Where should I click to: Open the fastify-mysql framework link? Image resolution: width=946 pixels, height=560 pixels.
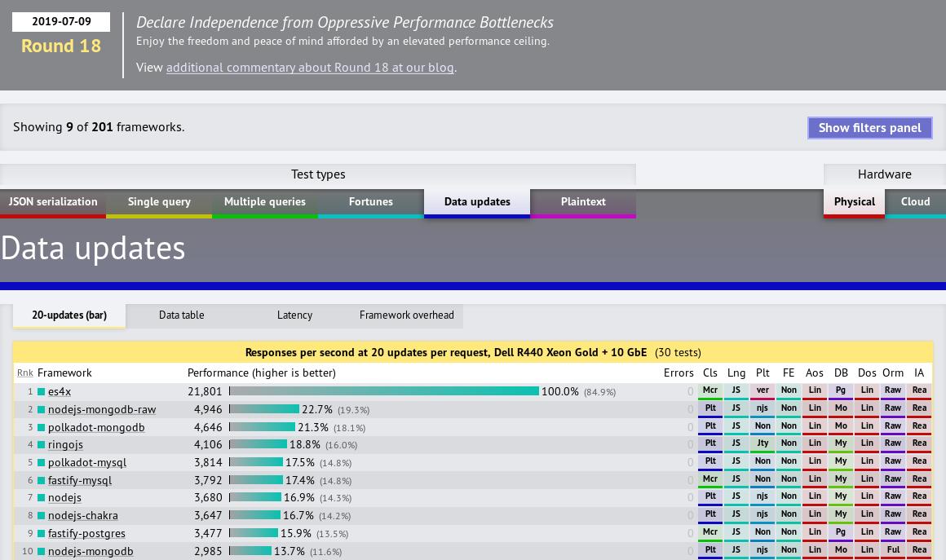point(80,480)
